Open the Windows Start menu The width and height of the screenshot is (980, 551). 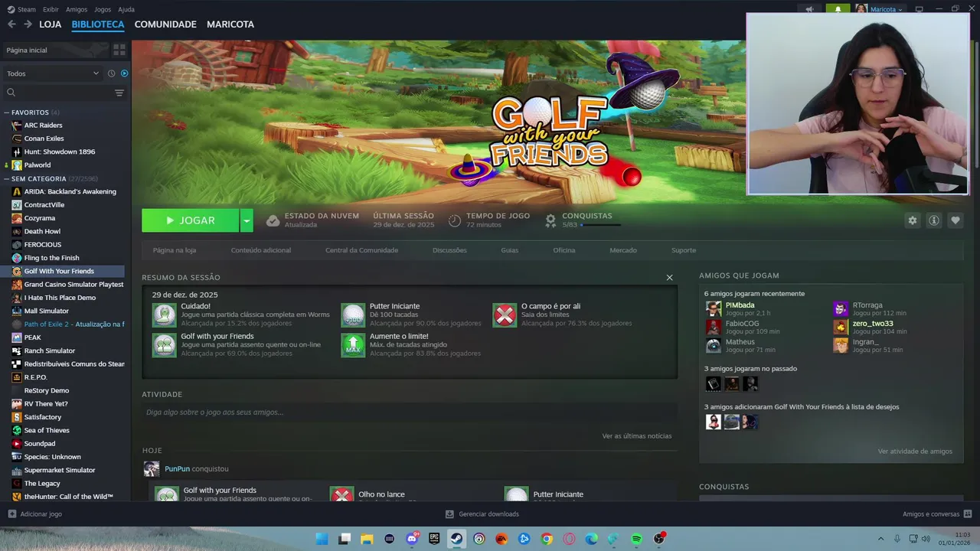point(322,539)
